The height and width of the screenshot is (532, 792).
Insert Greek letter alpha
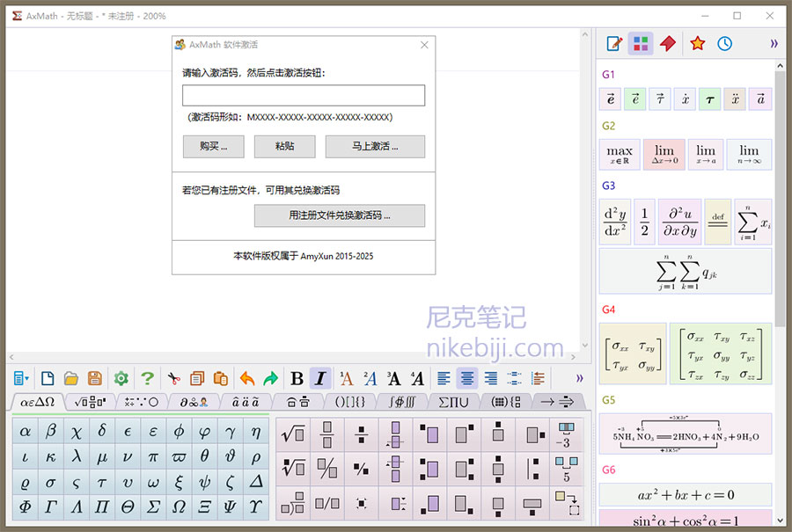(26, 431)
